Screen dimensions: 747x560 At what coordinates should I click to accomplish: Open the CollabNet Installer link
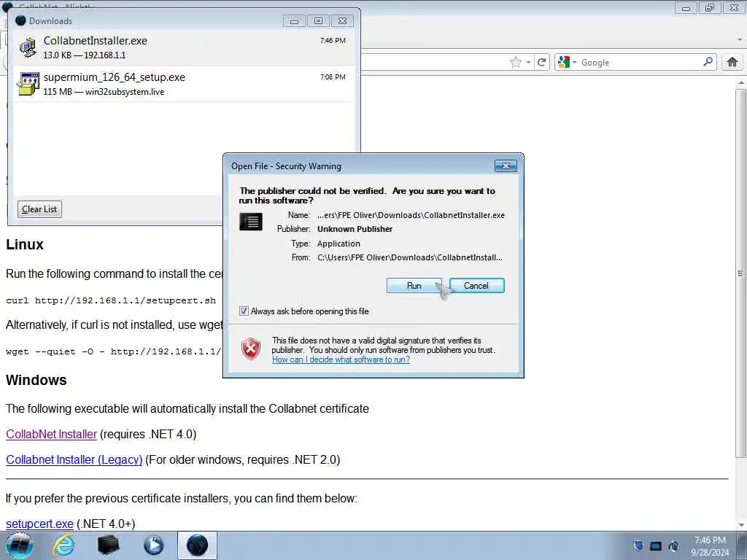pos(52,435)
